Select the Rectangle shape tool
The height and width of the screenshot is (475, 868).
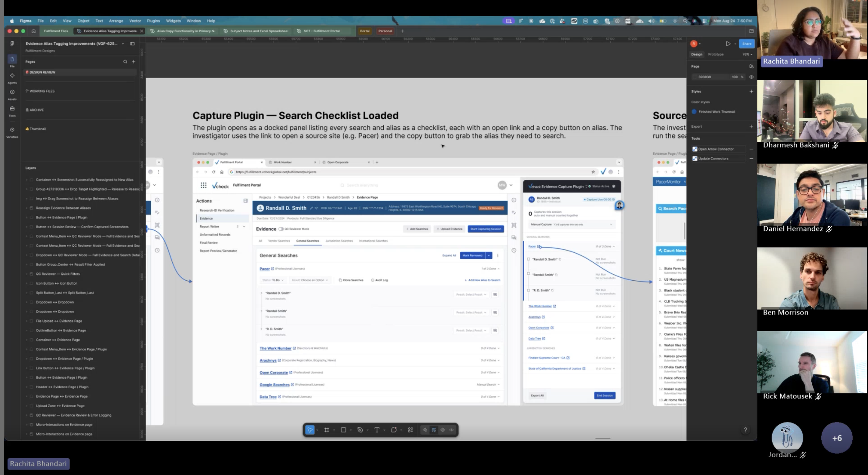point(343,430)
